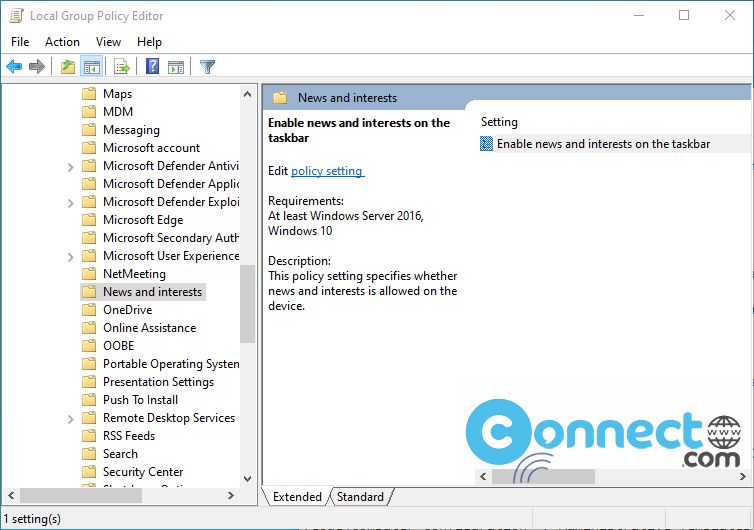Select Enable news and interests setting row
The image size is (754, 530).
pos(614,144)
